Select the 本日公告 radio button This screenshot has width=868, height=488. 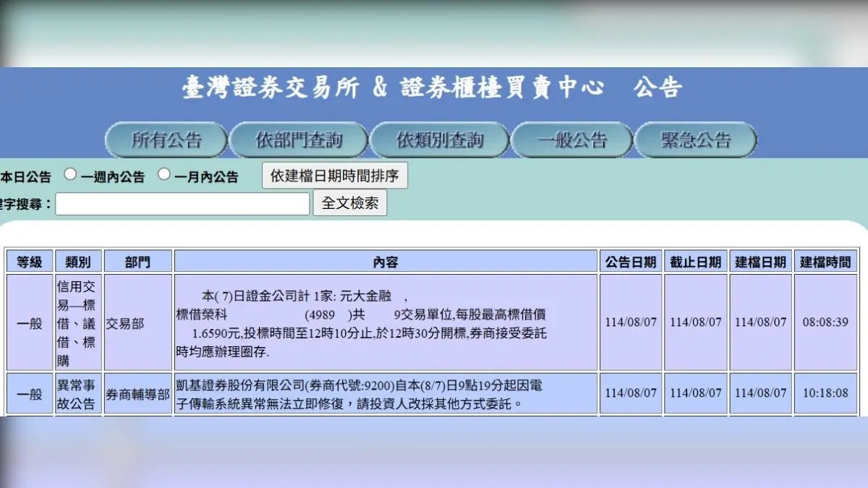coord(25,176)
